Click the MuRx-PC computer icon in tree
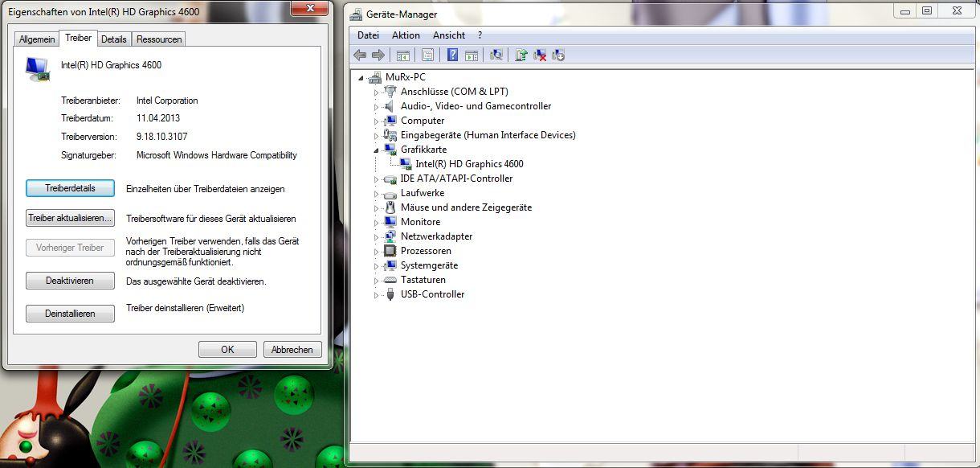The width and height of the screenshot is (980, 468). 375,77
